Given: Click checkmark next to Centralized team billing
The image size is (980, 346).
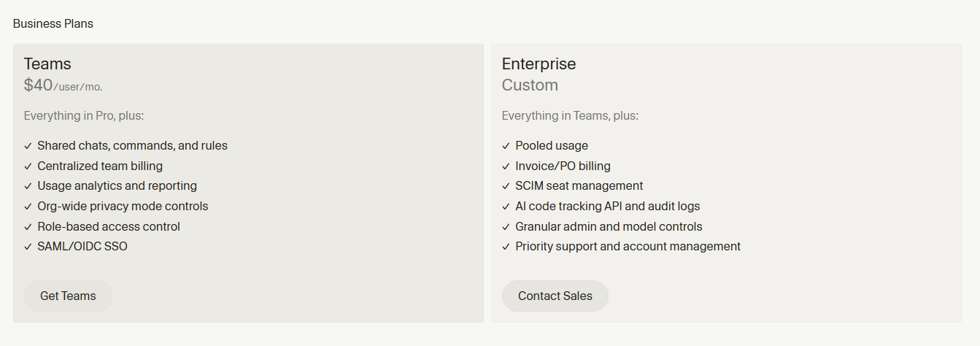Looking at the screenshot, I should [28, 166].
